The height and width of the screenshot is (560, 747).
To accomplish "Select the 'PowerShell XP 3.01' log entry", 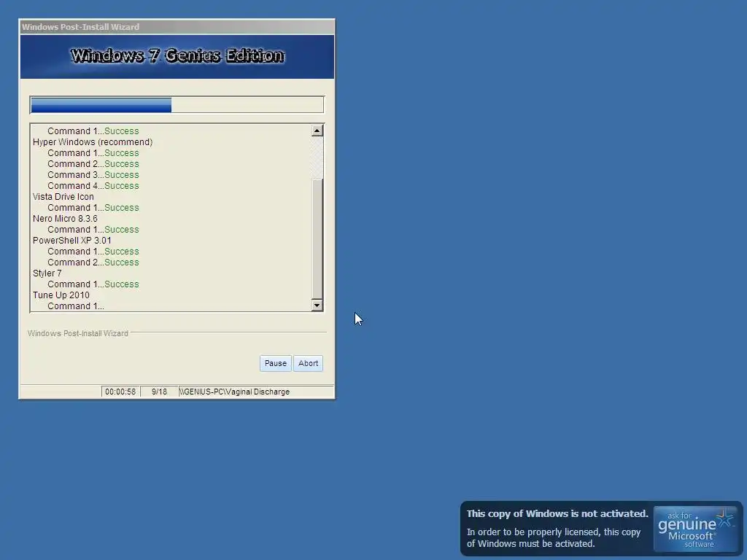I will pos(72,241).
